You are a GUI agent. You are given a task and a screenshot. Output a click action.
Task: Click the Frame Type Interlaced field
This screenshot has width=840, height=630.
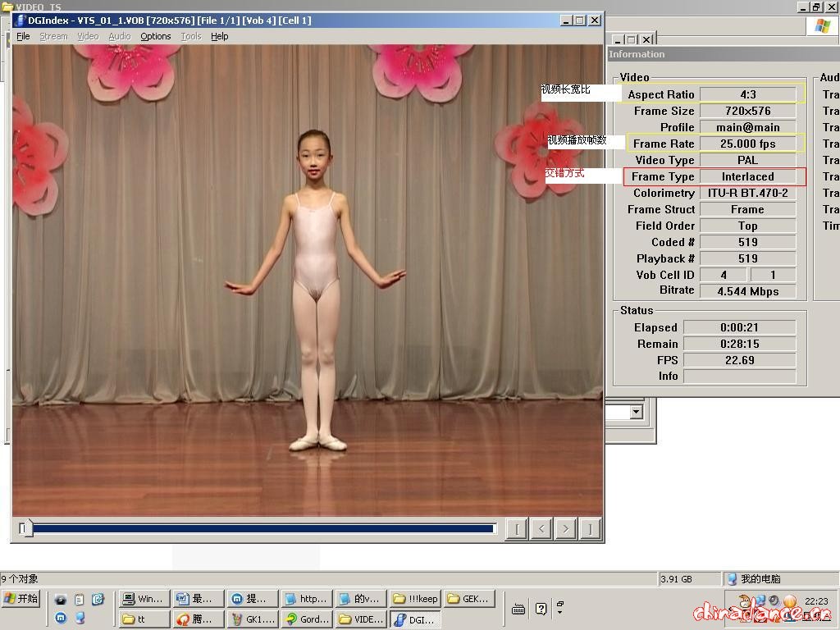(747, 176)
